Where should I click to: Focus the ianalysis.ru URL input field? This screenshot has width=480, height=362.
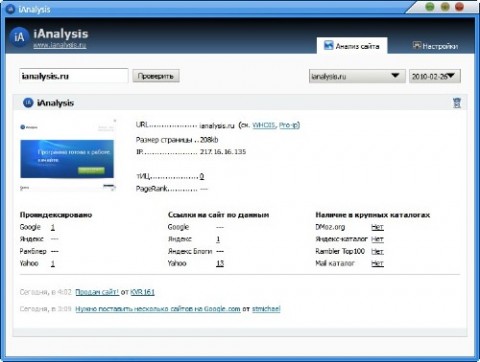(74, 76)
